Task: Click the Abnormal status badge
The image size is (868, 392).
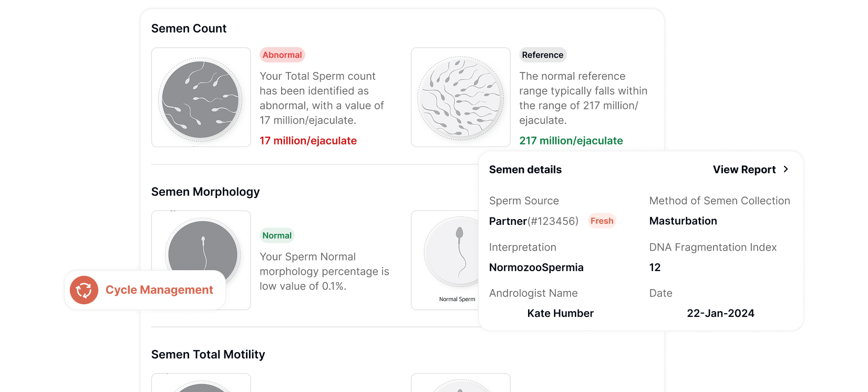Action: (282, 55)
